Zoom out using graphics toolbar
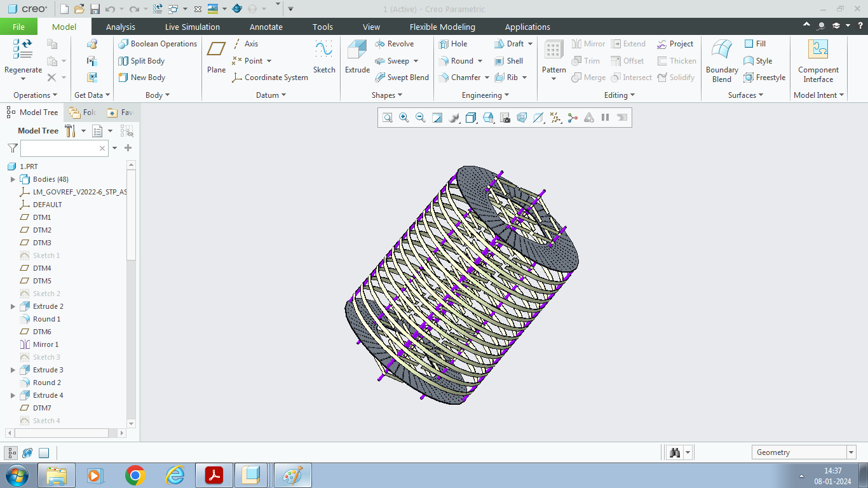This screenshot has width=868, height=488. point(420,118)
